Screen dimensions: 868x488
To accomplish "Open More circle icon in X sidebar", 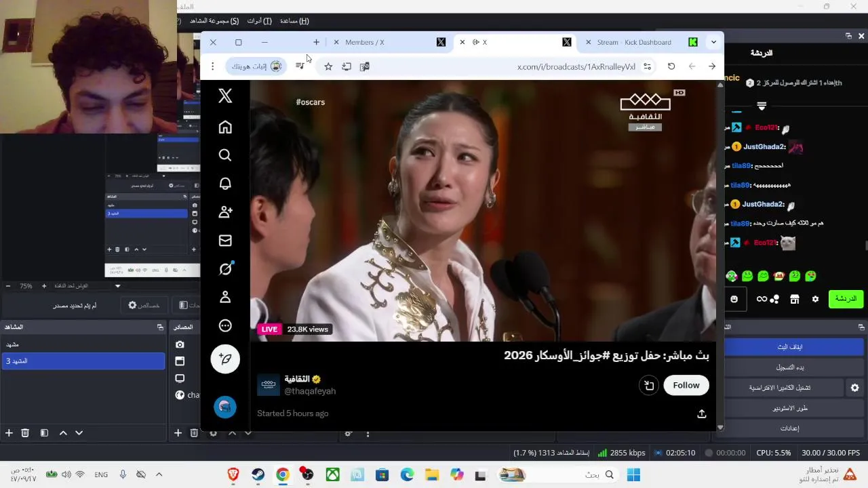I will pyautogui.click(x=225, y=326).
